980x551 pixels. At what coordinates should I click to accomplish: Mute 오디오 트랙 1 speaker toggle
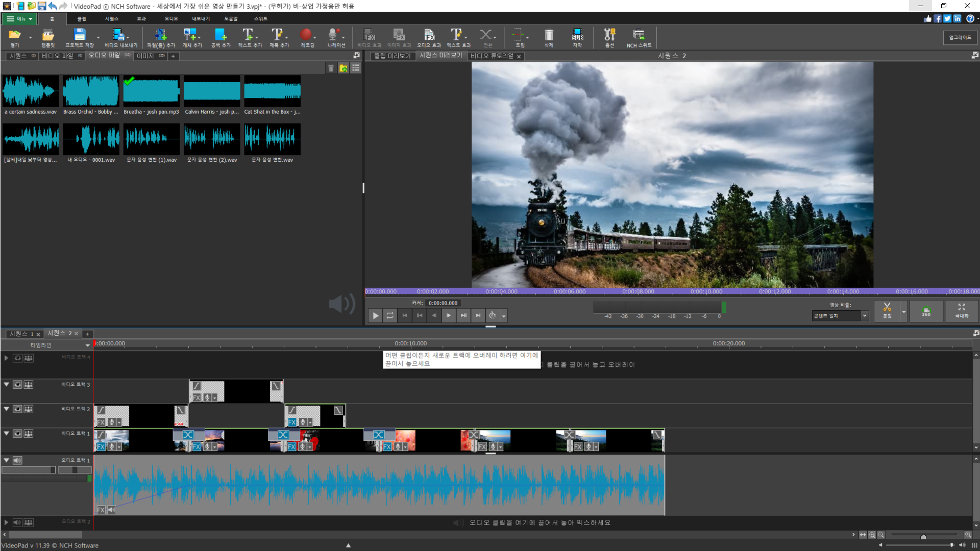click(17, 460)
